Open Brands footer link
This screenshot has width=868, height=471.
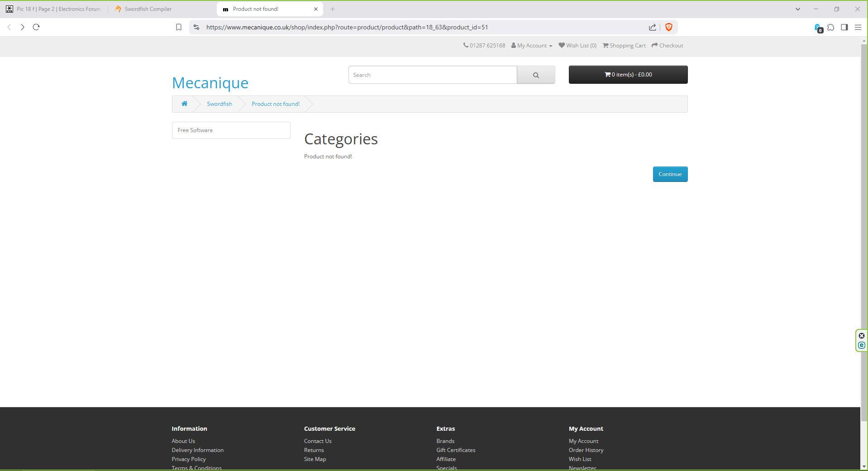tap(445, 441)
